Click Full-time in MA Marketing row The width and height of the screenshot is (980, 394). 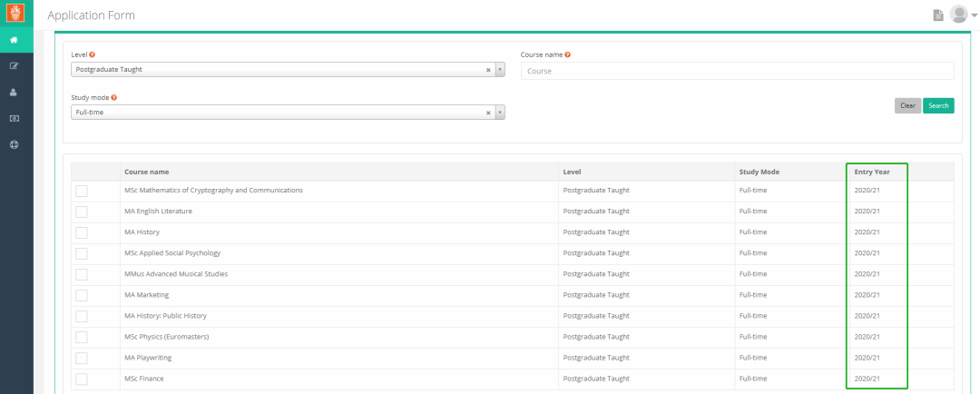[x=753, y=294]
